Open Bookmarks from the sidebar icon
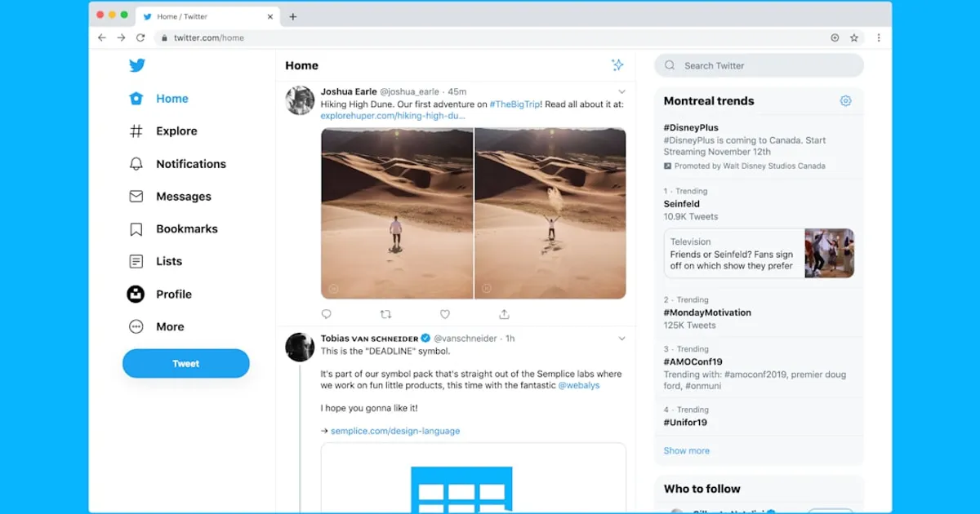The width and height of the screenshot is (980, 514). point(136,229)
